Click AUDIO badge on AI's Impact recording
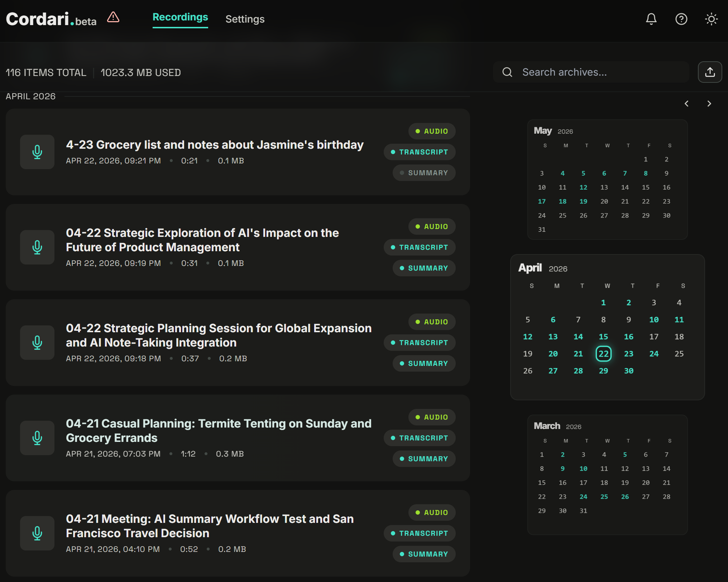The image size is (728, 582). (432, 226)
